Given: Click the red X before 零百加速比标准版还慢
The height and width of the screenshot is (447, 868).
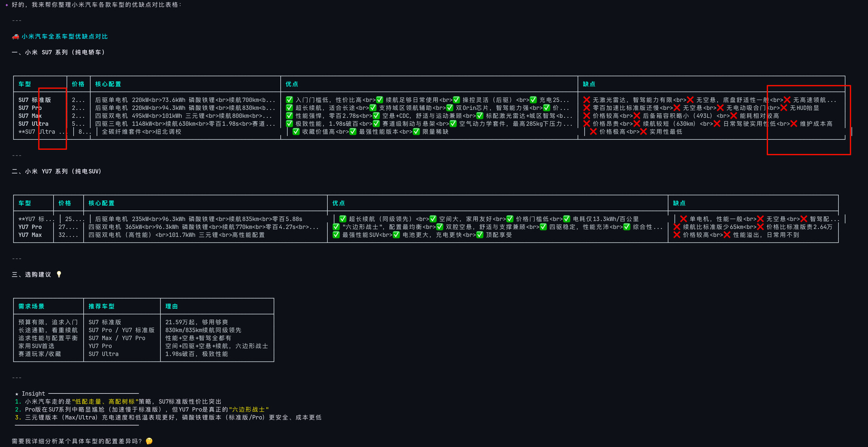Looking at the screenshot, I should click(587, 108).
